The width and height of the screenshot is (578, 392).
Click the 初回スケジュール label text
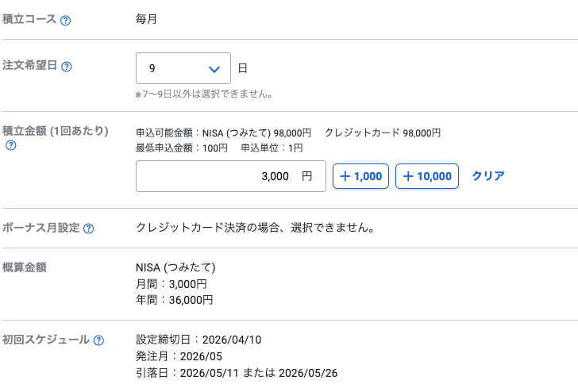click(46, 340)
